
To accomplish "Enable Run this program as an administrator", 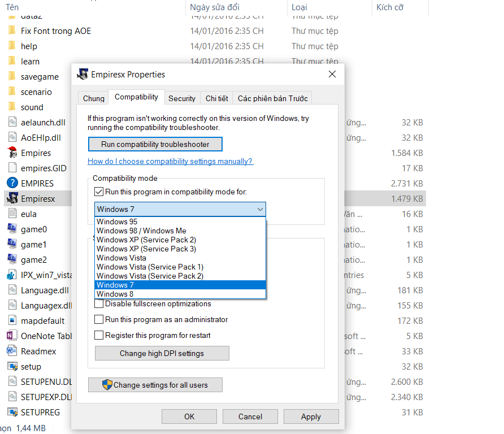I will tap(99, 320).
